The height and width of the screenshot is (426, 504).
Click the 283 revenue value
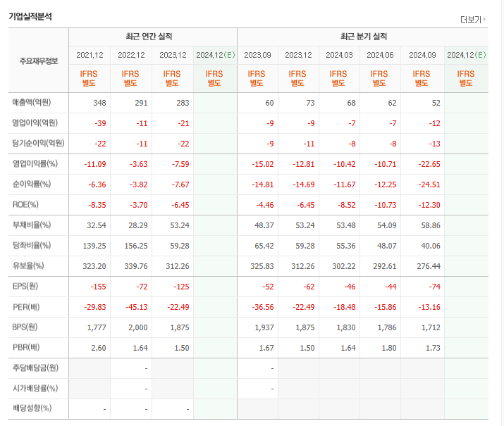tap(183, 103)
